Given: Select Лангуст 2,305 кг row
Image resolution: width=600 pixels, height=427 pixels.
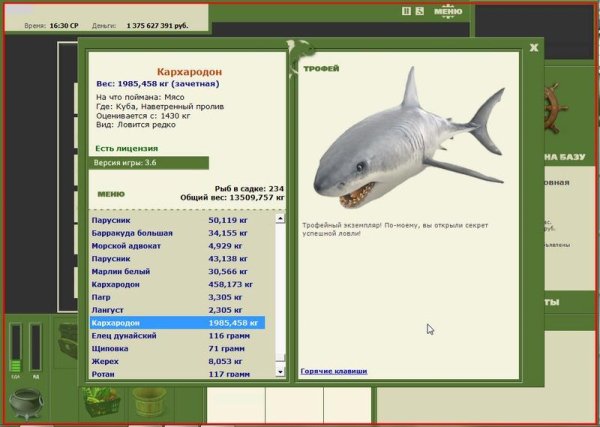Looking at the screenshot, I should (177, 310).
